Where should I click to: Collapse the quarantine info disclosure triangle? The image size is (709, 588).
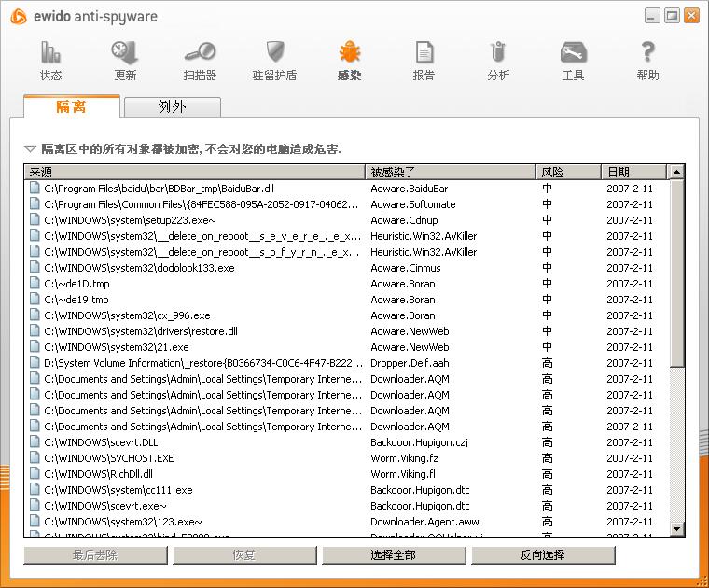30,148
